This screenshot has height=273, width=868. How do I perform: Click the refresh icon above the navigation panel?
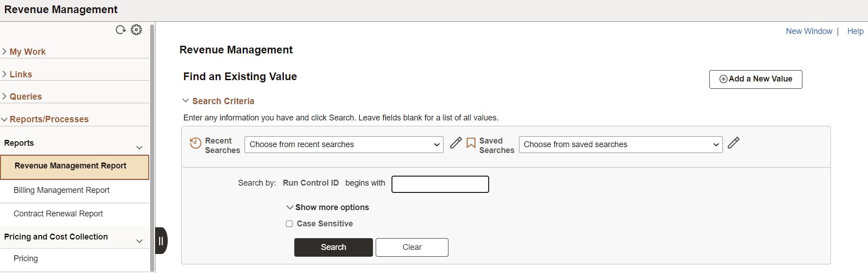(x=120, y=29)
